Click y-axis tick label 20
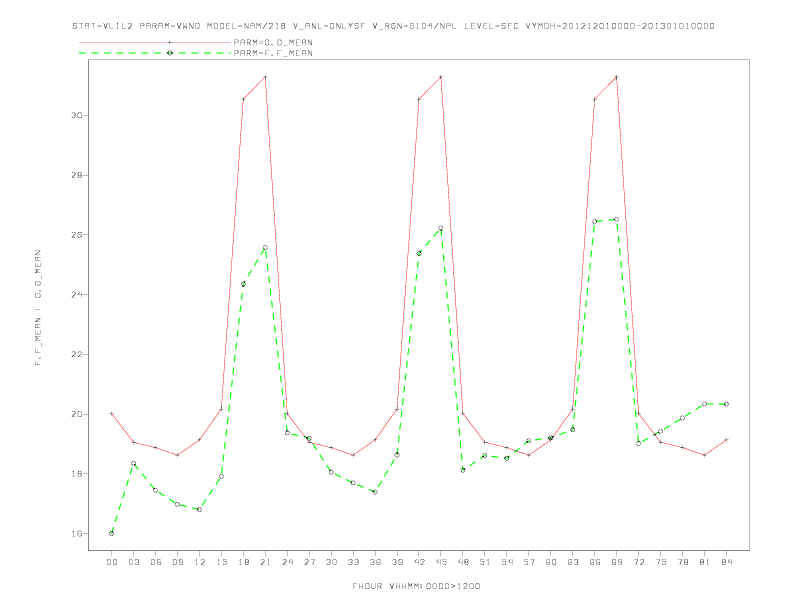Viewport: 792px width, 612px height. point(76,414)
